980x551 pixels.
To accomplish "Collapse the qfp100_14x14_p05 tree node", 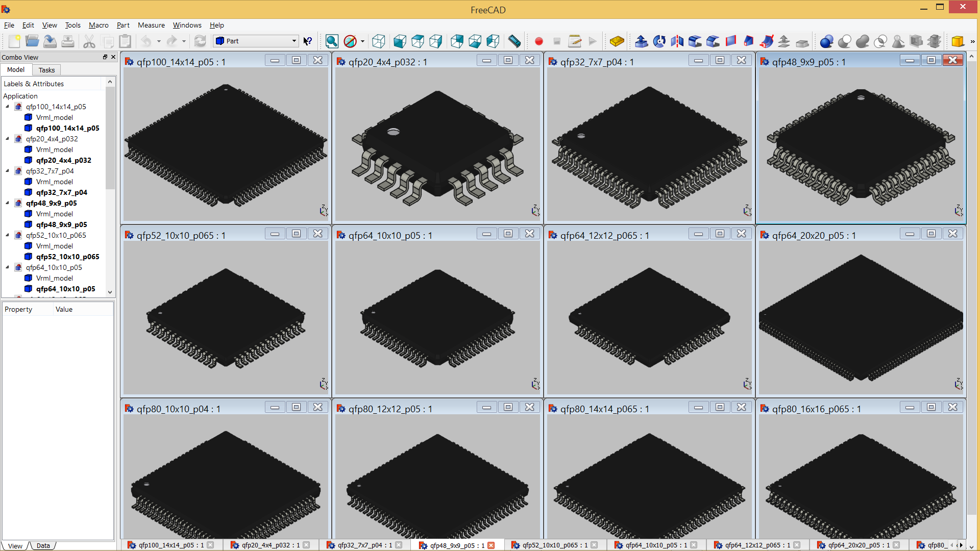I will point(6,106).
